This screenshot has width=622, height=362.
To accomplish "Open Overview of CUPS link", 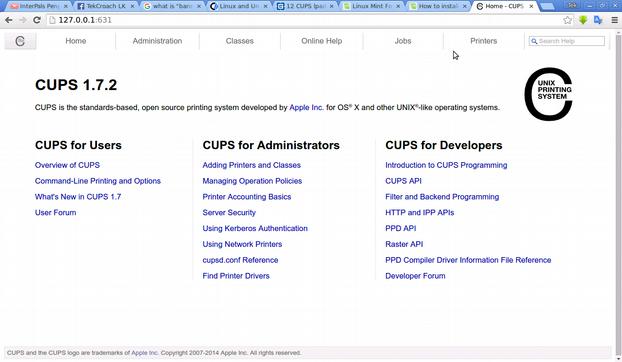I will (67, 165).
